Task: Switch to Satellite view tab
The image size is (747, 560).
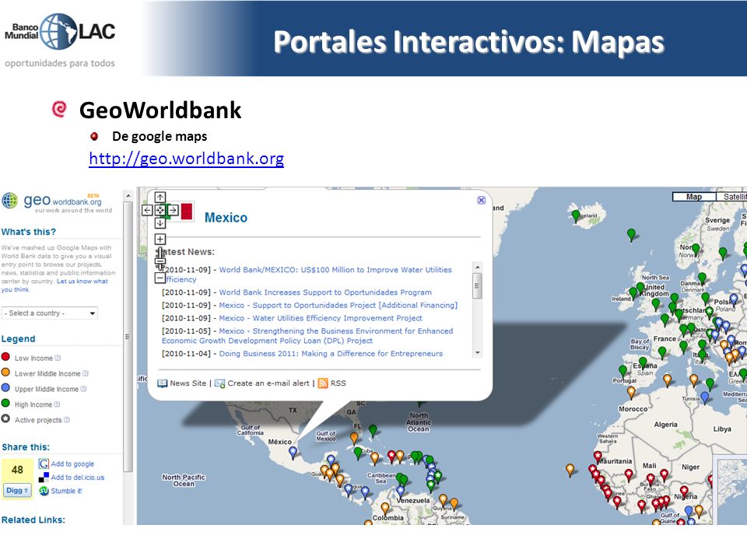Action: pos(733,197)
